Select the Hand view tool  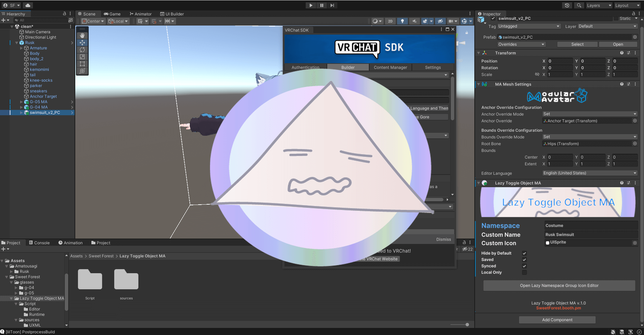(82, 36)
